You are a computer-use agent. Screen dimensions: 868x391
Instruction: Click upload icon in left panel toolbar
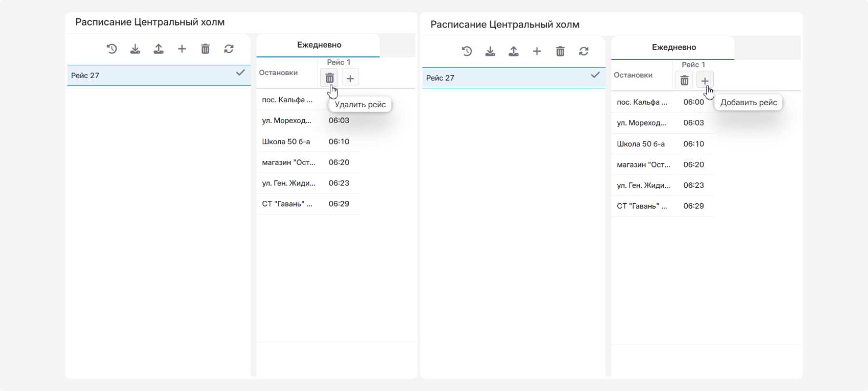159,49
